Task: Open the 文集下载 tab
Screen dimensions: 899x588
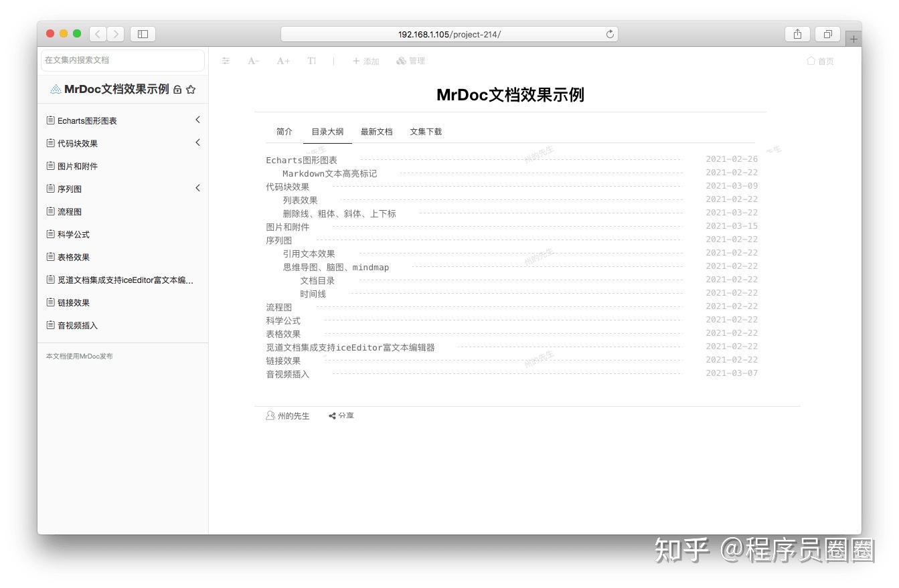Action: tap(426, 132)
